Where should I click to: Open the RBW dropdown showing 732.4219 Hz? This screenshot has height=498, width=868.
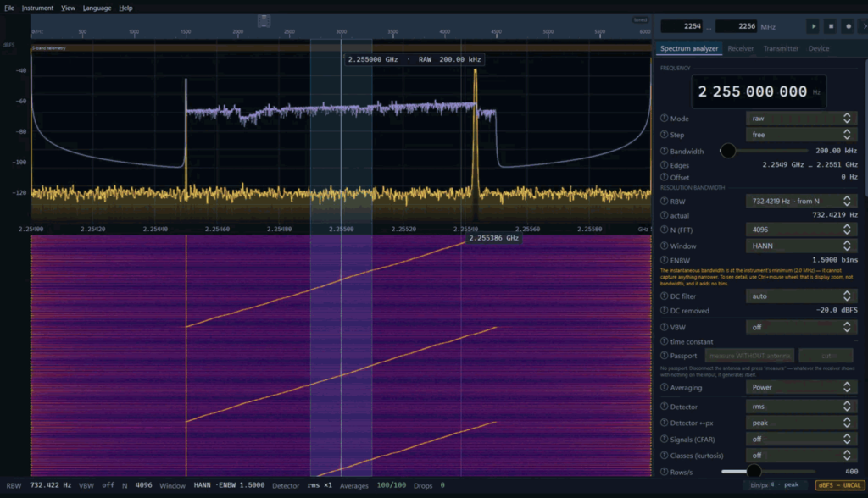point(802,202)
